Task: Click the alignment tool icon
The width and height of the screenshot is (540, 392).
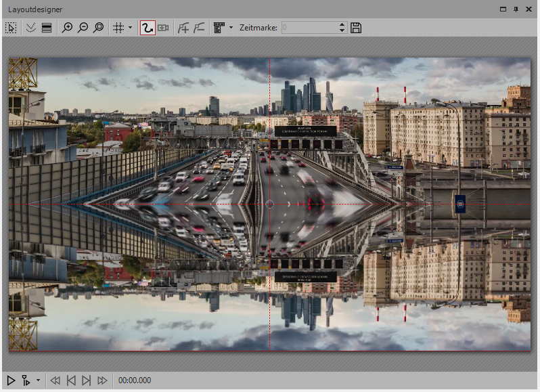Action: [219, 28]
